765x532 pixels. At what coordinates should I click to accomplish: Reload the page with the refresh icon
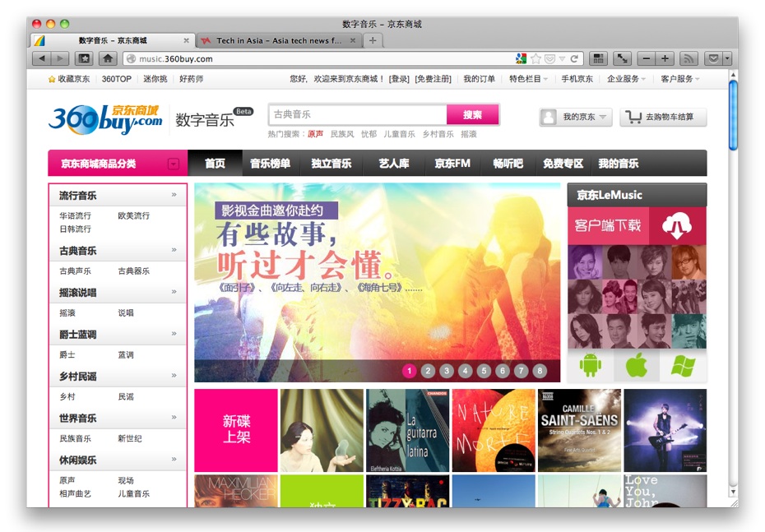coord(574,59)
